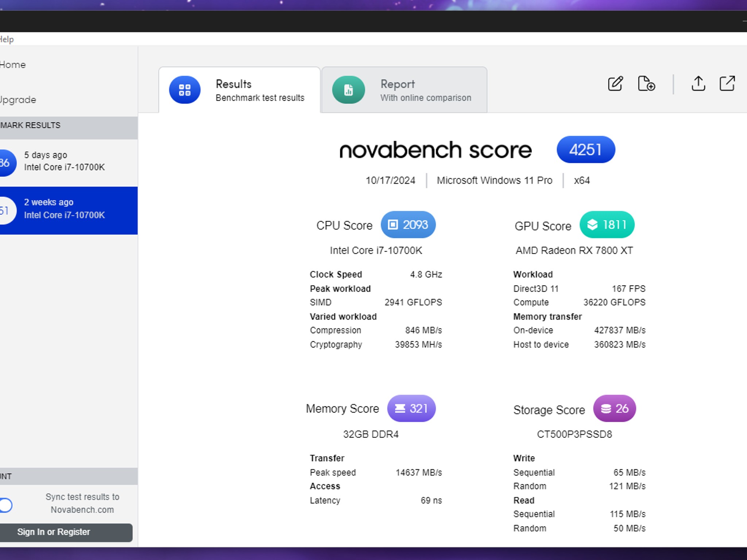Click AMD Radeon RX 7800 XT label

click(x=574, y=250)
